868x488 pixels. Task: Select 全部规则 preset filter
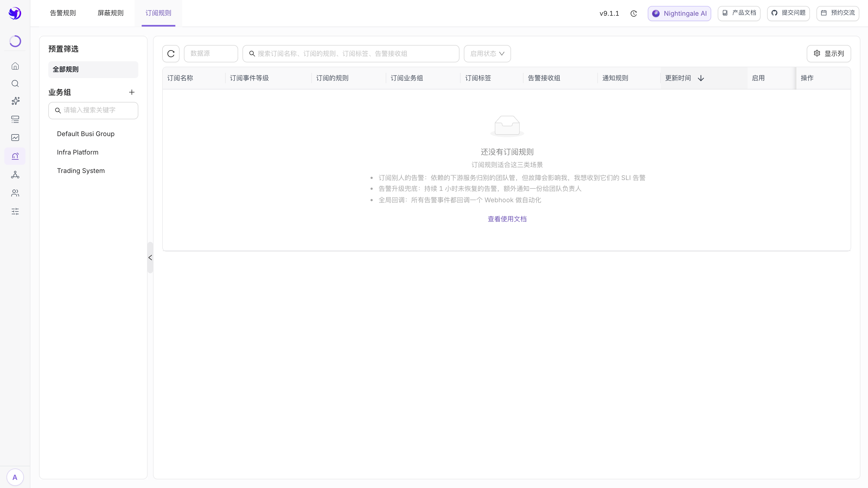coord(93,69)
